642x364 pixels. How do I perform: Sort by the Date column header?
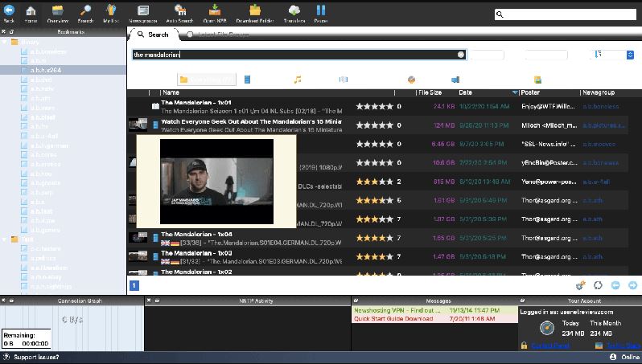click(465, 93)
